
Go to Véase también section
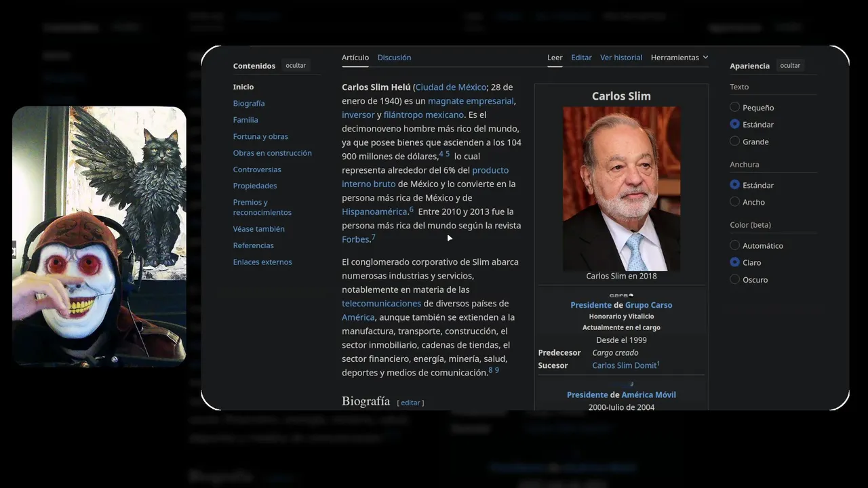coord(259,229)
